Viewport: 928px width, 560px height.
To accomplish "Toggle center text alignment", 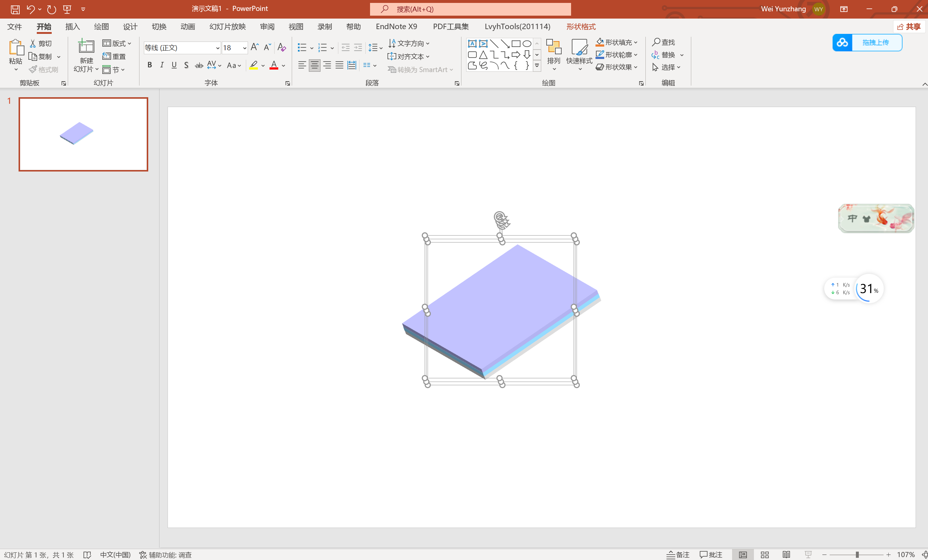I will [314, 65].
